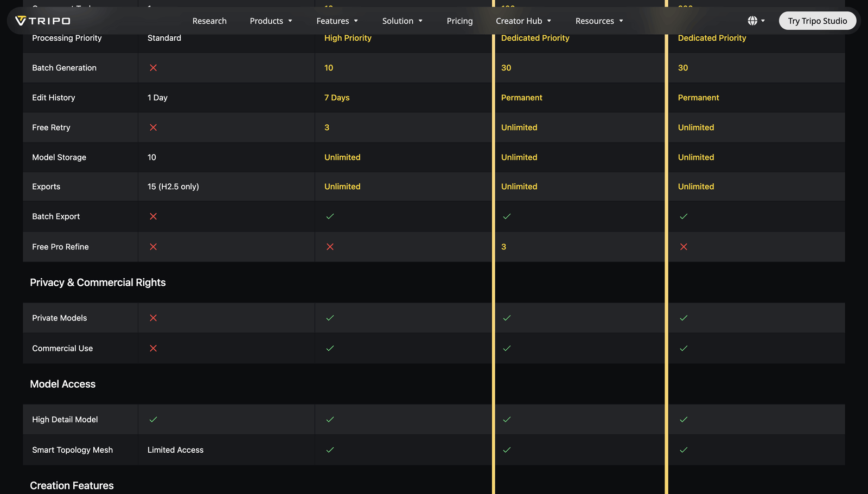Viewport: 868px width, 494px height.
Task: Click Private Models red X
Action: click(153, 318)
